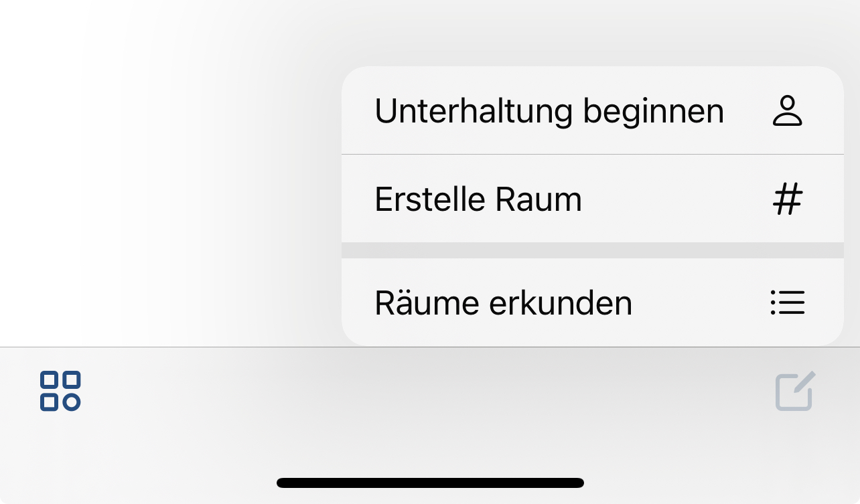Show all spaces with the four-shapes icon
This screenshot has height=504, width=860.
[x=60, y=391]
